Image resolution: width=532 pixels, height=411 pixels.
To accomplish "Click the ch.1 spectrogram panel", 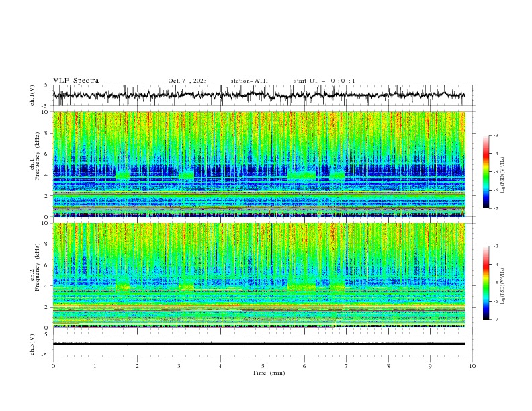I will [259, 164].
